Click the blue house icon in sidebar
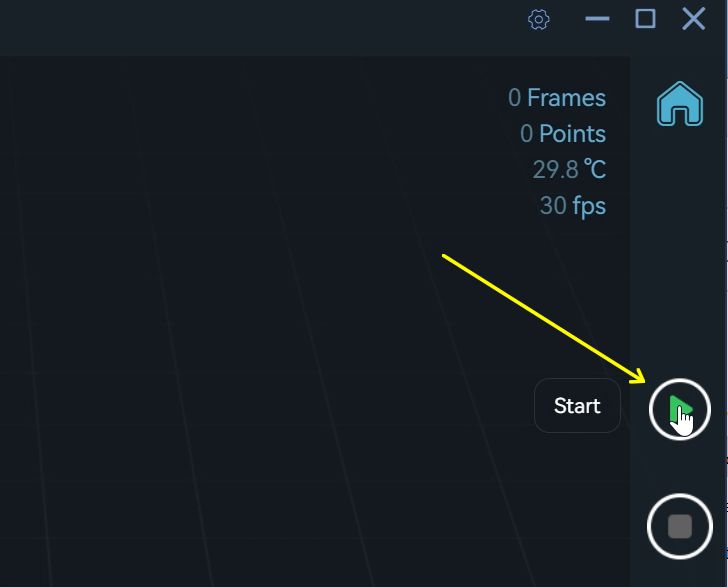This screenshot has width=728, height=587. tap(680, 104)
